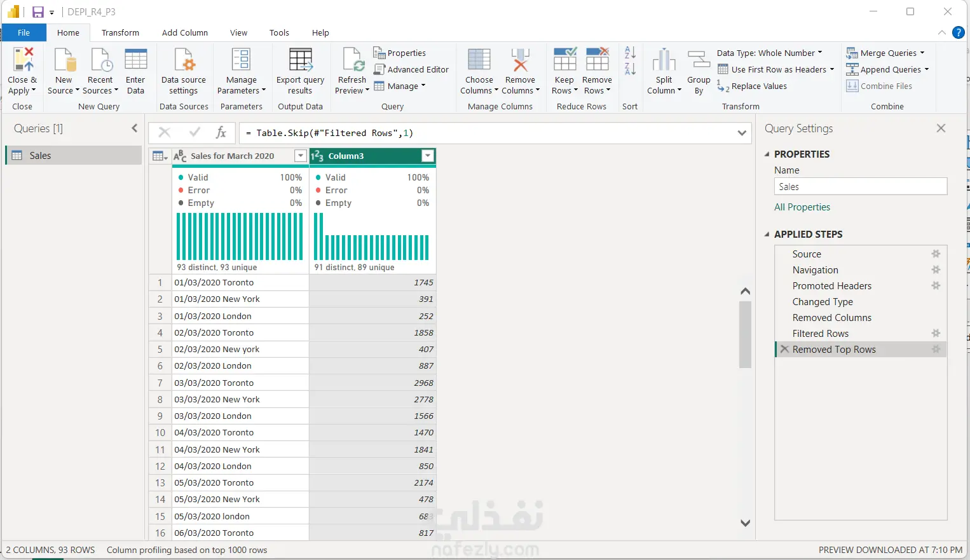Click the scroll up arrow

tap(746, 291)
